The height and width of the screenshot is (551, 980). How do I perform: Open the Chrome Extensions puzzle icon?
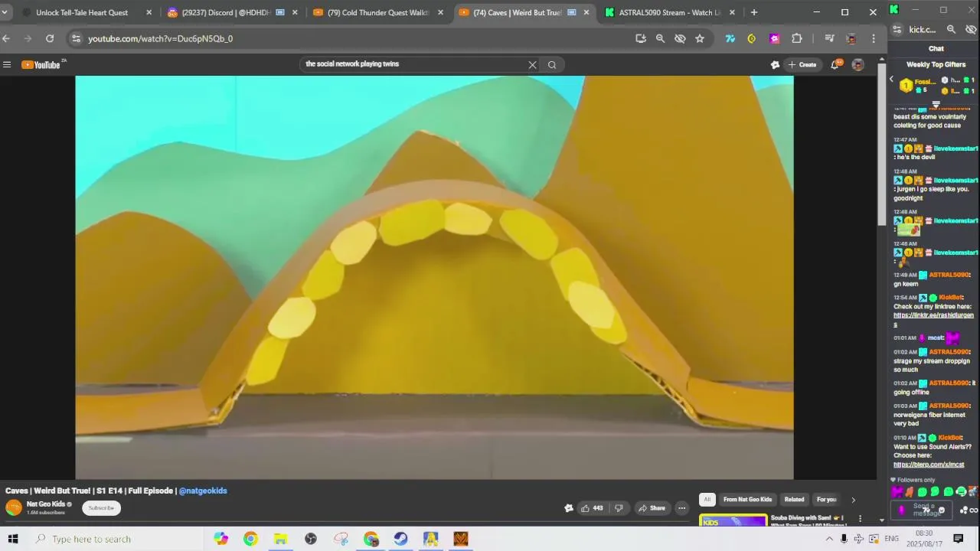pyautogui.click(x=797, y=38)
